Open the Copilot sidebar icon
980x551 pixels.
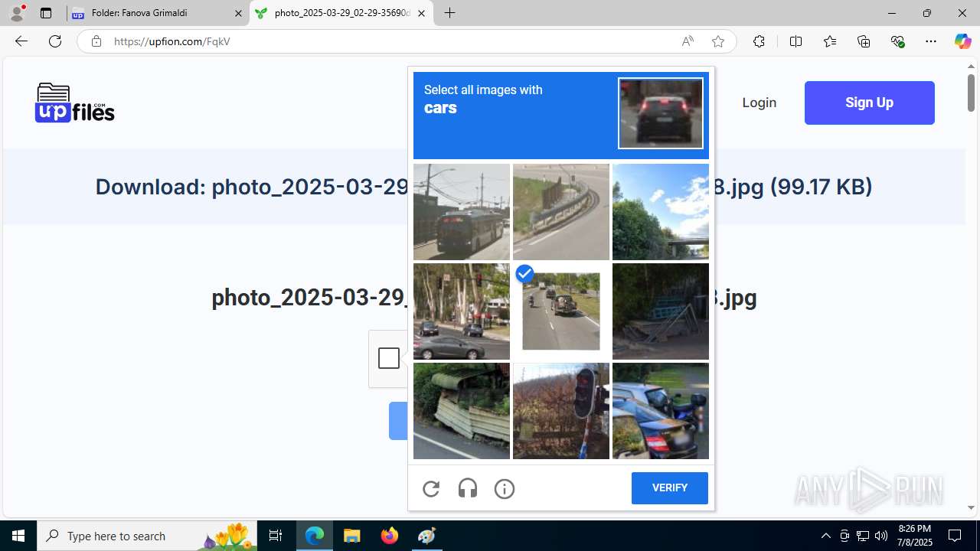(962, 41)
